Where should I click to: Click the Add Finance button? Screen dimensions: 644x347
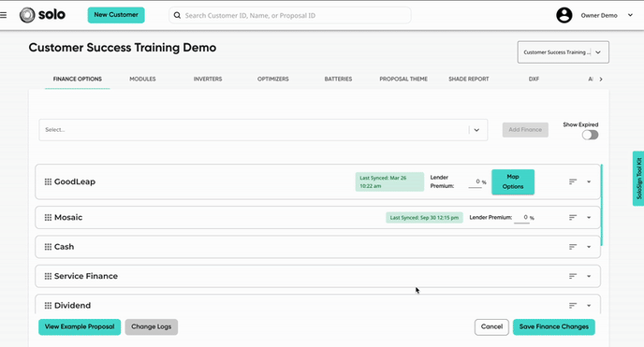tap(525, 130)
